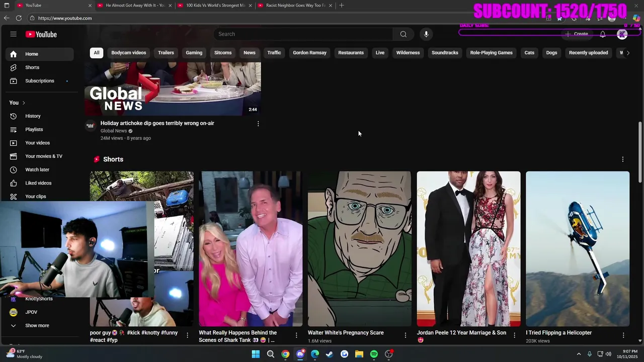Open Spotify from the taskbar

point(374,354)
